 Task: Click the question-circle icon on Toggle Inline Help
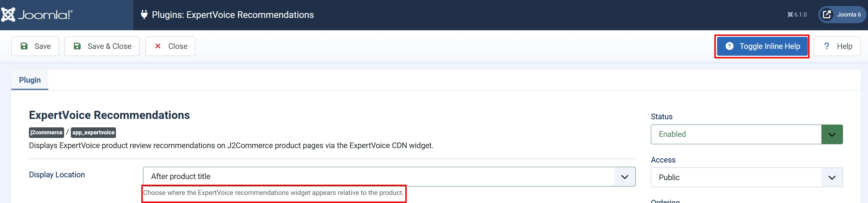tap(730, 46)
